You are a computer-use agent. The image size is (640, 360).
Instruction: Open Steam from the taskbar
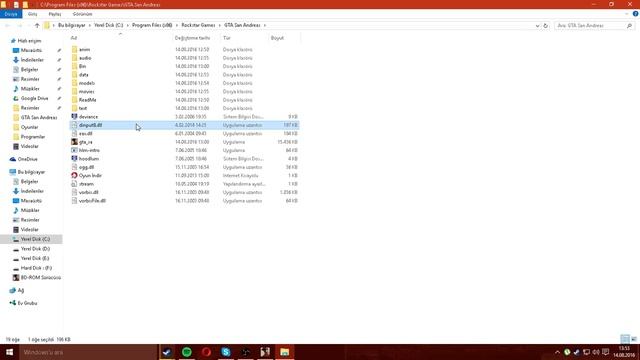[x=167, y=352]
